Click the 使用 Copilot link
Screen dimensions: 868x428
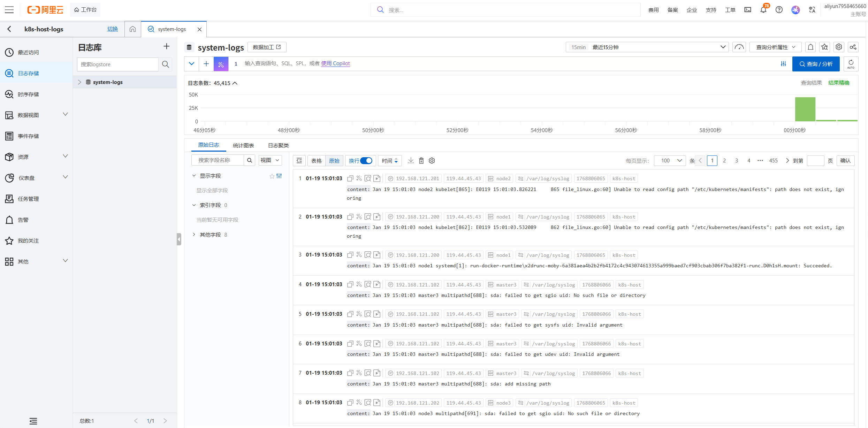click(x=335, y=63)
